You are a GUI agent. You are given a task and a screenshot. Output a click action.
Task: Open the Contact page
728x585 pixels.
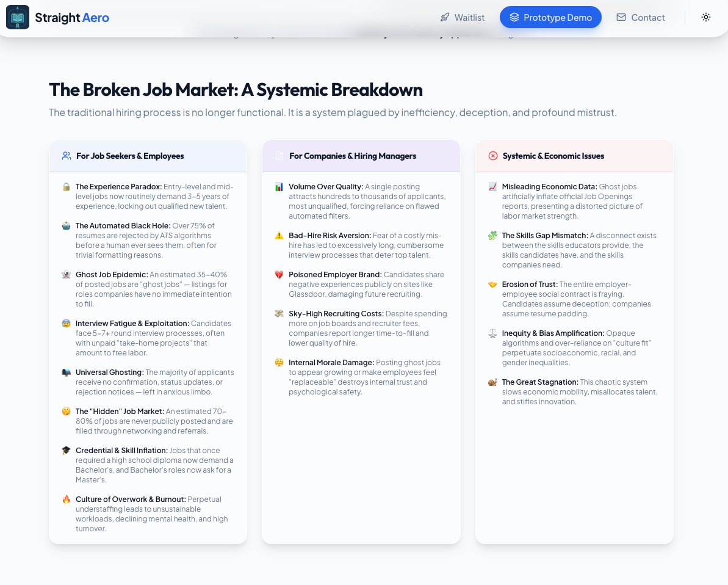point(641,17)
